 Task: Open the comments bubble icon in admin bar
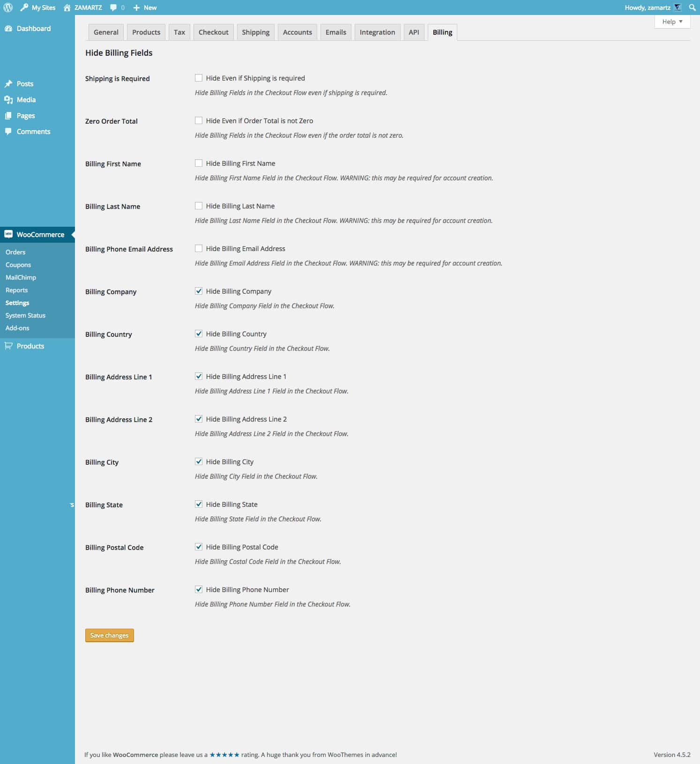[x=113, y=8]
